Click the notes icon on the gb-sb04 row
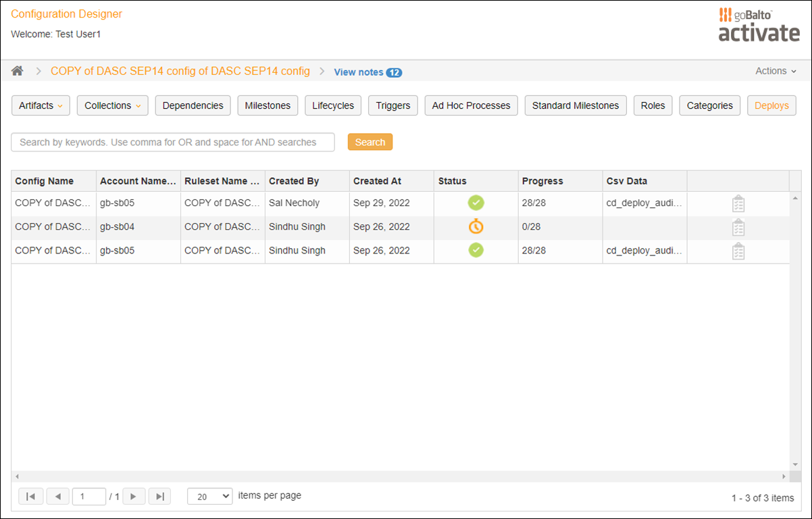Viewport: 812px width, 519px height. pos(738,226)
